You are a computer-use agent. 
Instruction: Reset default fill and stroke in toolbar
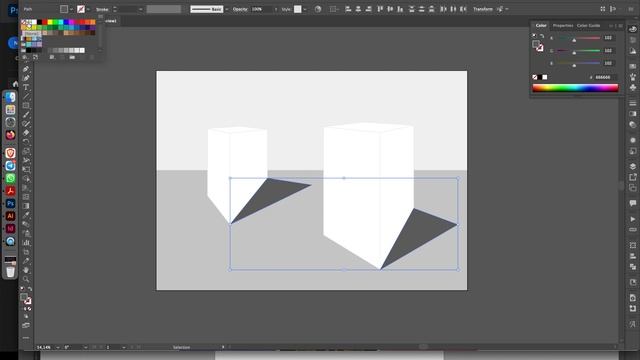[22, 289]
